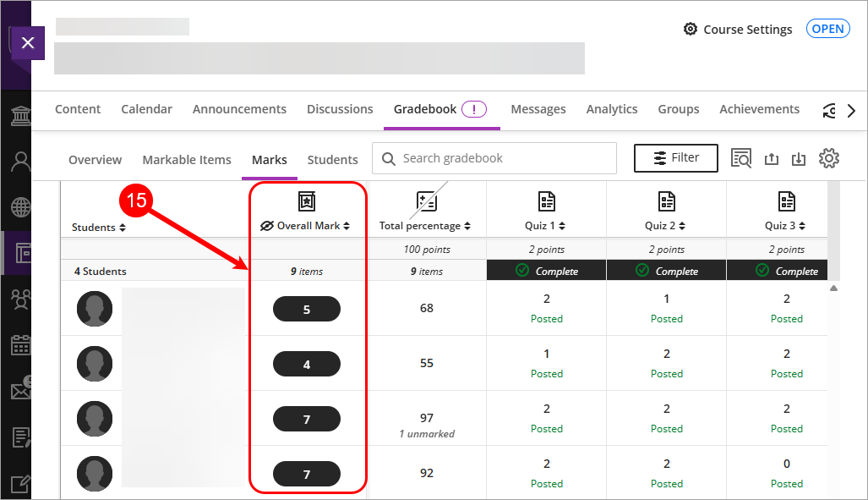The width and height of the screenshot is (868, 500).
Task: Toggle the course OPEN status badge
Action: coord(827,29)
